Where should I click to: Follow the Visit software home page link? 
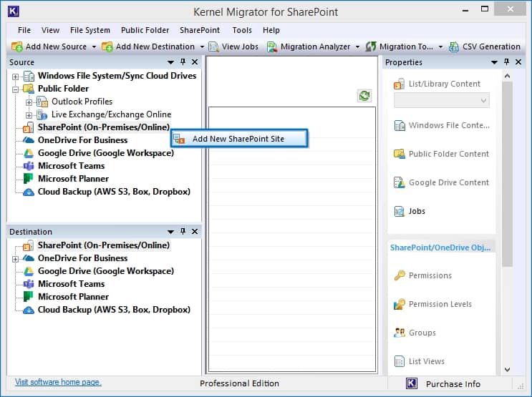coord(58,382)
